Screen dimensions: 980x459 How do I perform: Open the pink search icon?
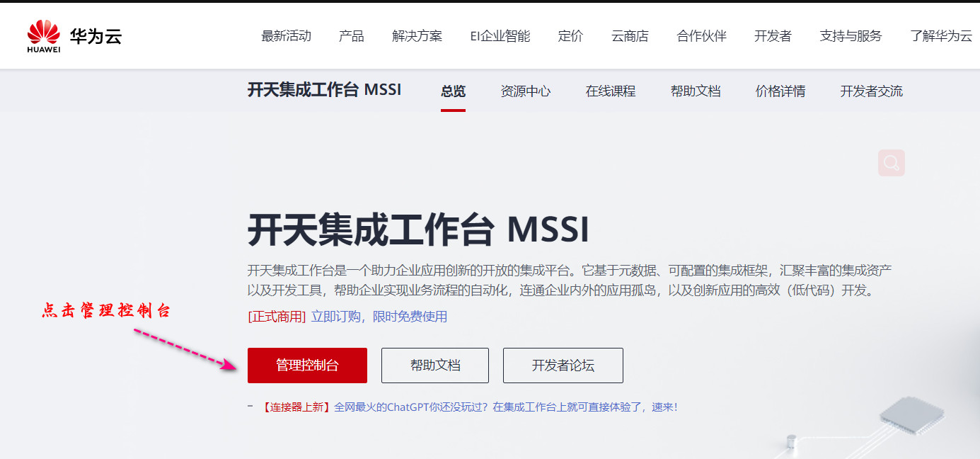(x=892, y=163)
